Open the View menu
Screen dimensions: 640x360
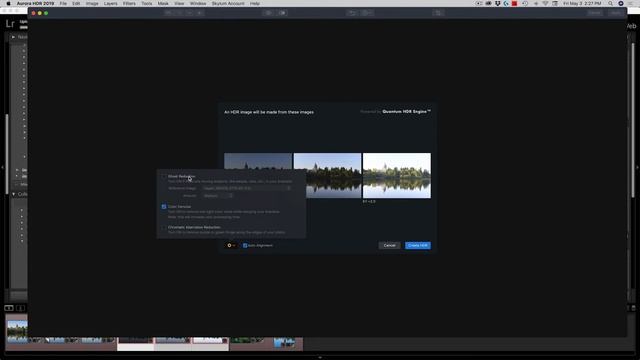[179, 3]
